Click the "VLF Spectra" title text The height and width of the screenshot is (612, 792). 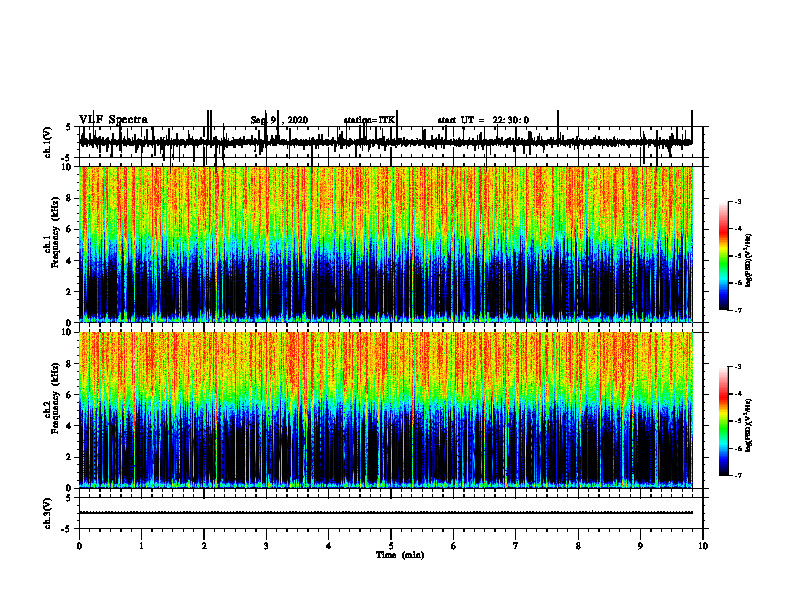tap(113, 120)
